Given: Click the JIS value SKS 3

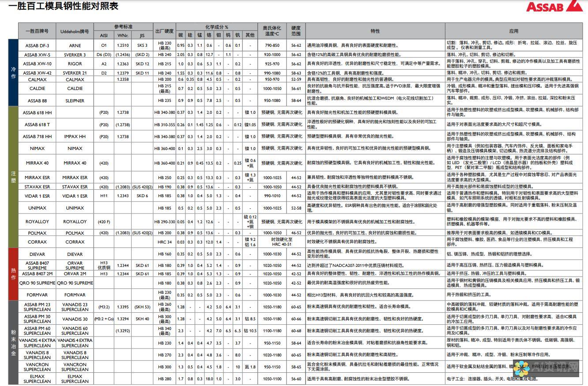Looking at the screenshot, I should coord(142,45).
